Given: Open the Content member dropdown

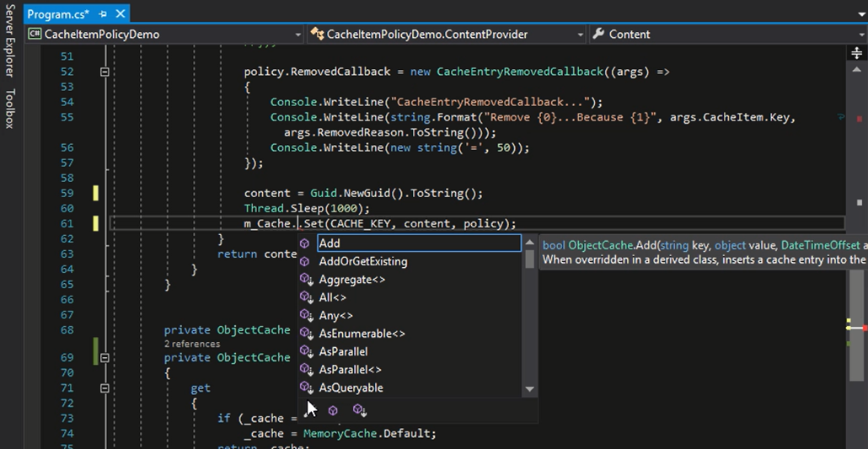Looking at the screenshot, I should [x=728, y=35].
